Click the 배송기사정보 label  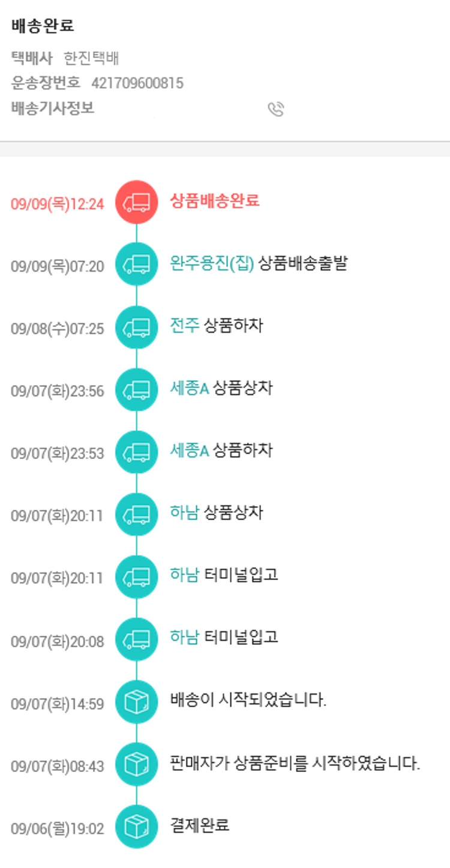[x=53, y=109]
